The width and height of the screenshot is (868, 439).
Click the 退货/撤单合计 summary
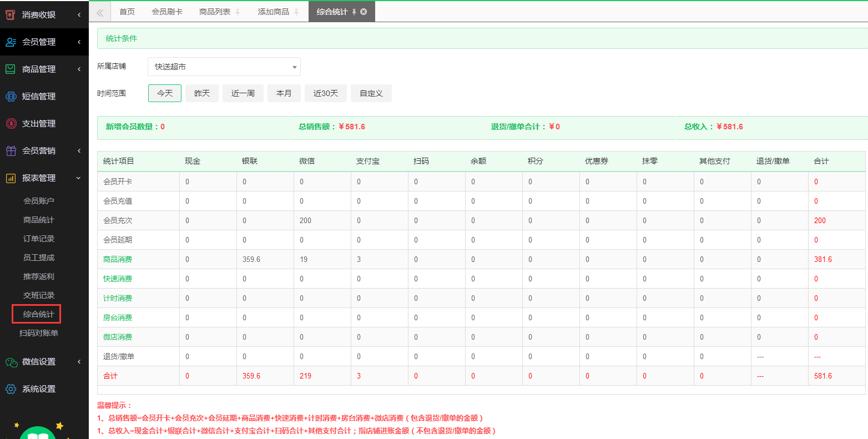click(x=526, y=127)
